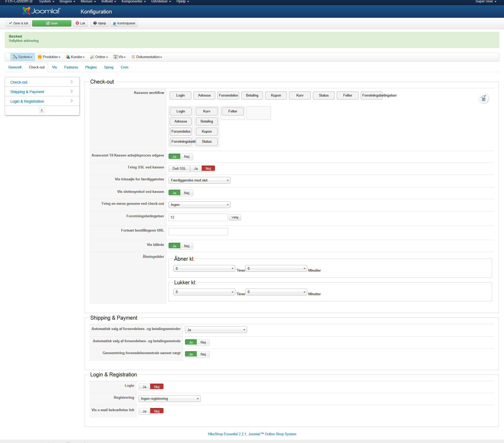Click the Vælg button for Forretningsbetingelser
The image size is (504, 443).
235,218
